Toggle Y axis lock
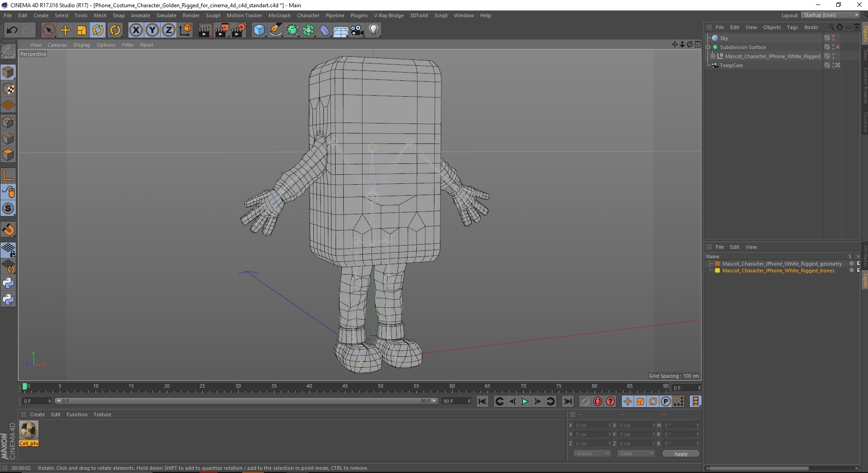This screenshot has height=473, width=868. 152,30
